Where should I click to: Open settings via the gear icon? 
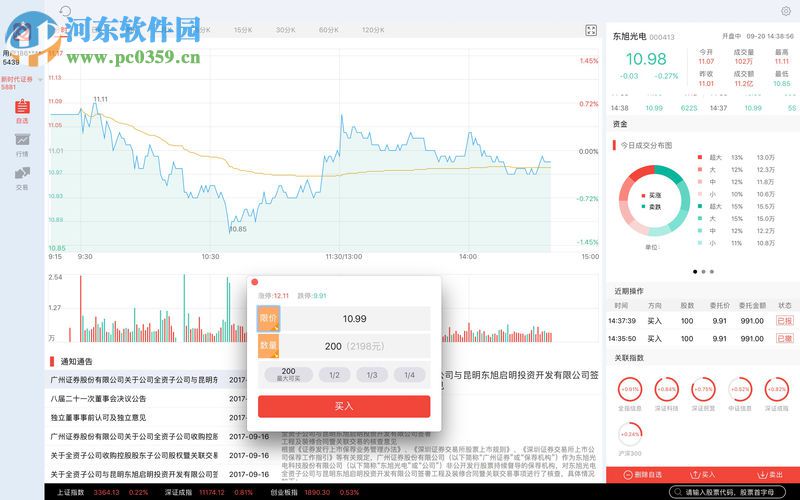786,11
